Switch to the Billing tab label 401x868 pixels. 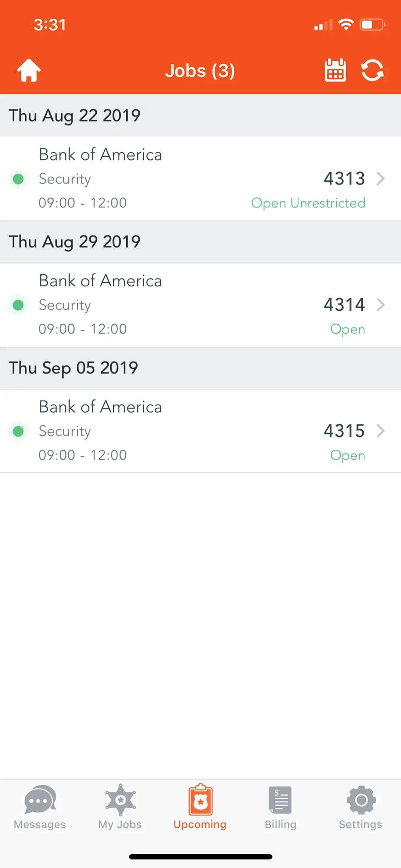point(280,825)
